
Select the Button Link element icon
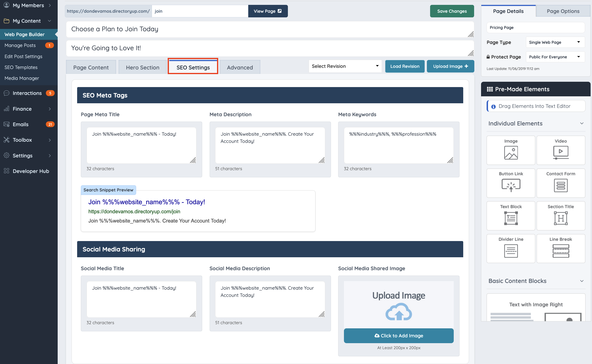(511, 185)
